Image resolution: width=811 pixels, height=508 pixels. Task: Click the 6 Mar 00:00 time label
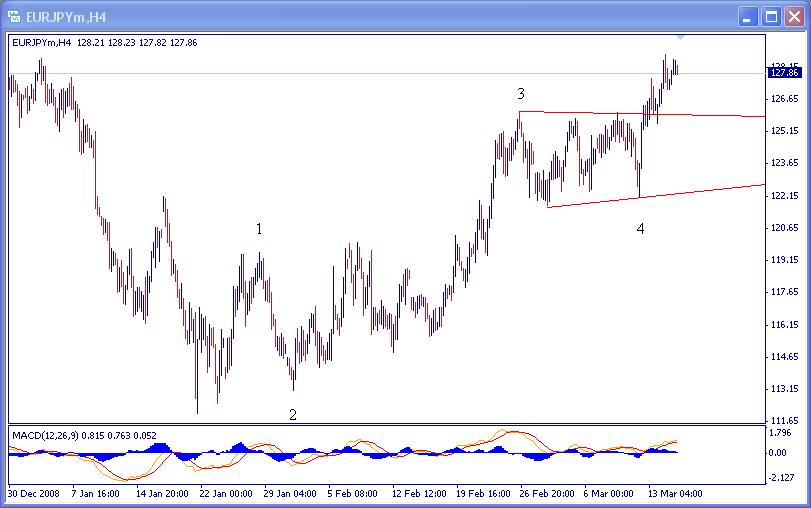(x=609, y=494)
